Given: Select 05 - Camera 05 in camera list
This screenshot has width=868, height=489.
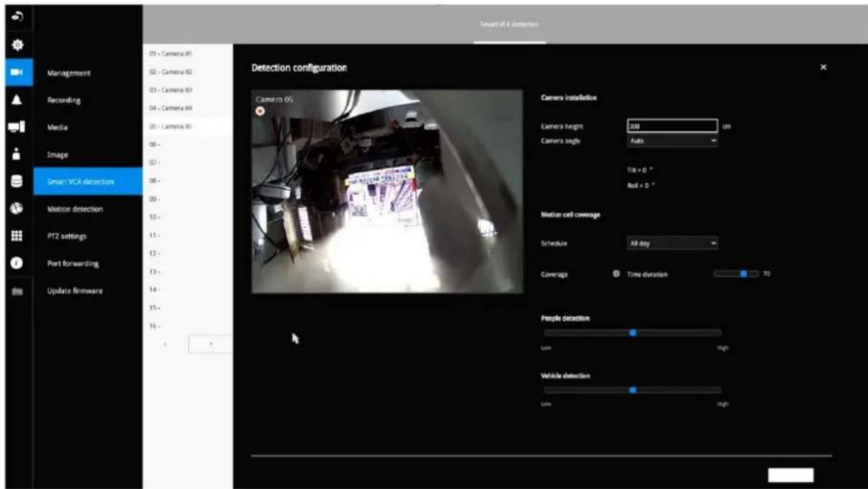Looking at the screenshot, I should point(187,126).
